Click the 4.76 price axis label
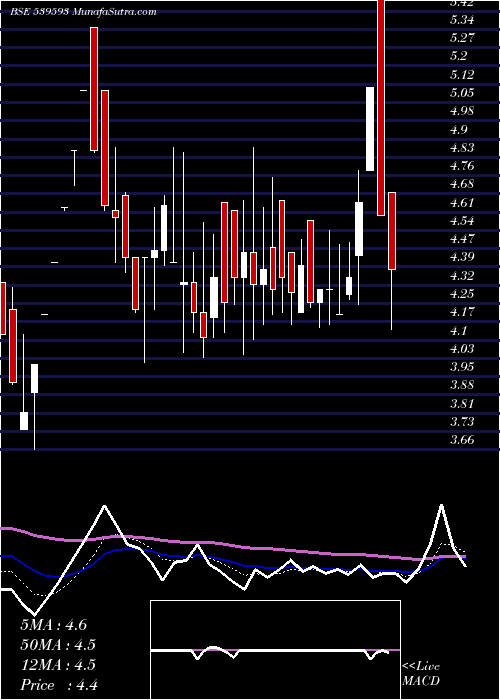Viewport: 500px width, 700px height. [462, 166]
